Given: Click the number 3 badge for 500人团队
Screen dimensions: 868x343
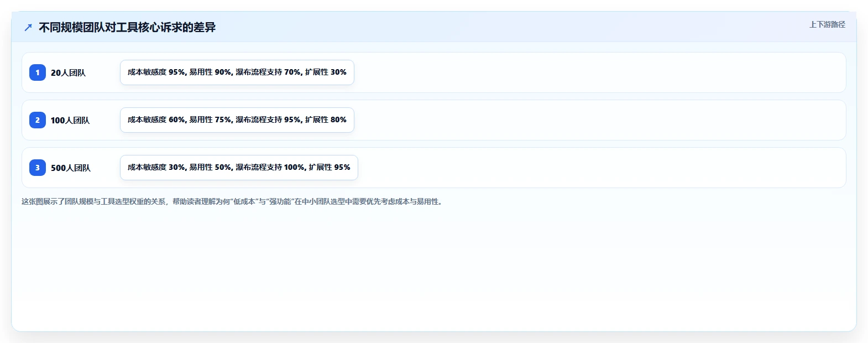Looking at the screenshot, I should click(38, 168).
